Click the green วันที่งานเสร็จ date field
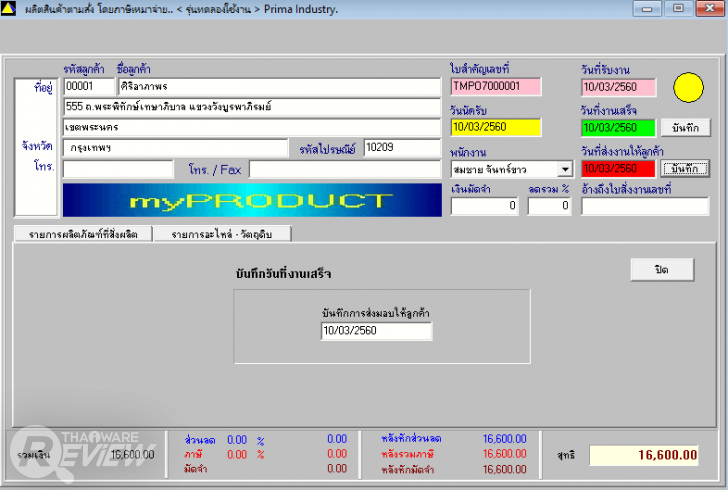Image resolution: width=728 pixels, height=490 pixels. pyautogui.click(x=618, y=128)
